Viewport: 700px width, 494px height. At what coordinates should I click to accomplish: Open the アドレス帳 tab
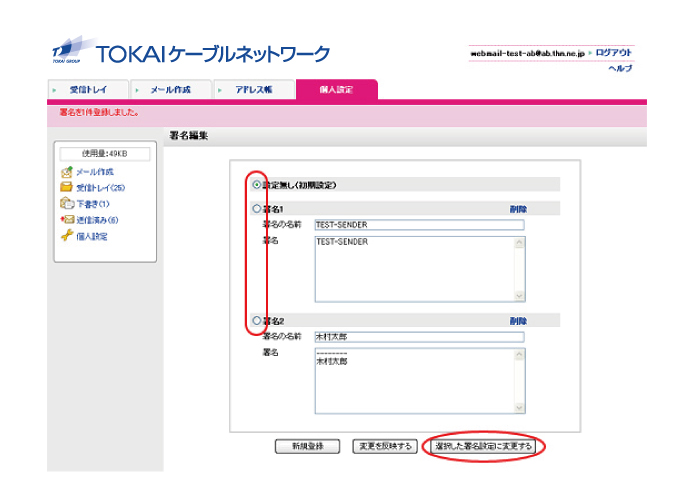254,90
